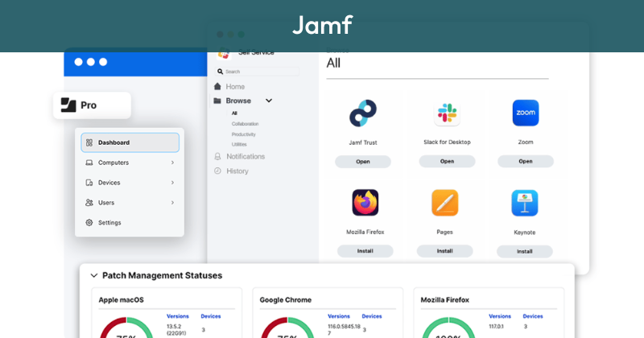The width and height of the screenshot is (644, 338).
Task: Open History in Self Service
Action: 237,171
